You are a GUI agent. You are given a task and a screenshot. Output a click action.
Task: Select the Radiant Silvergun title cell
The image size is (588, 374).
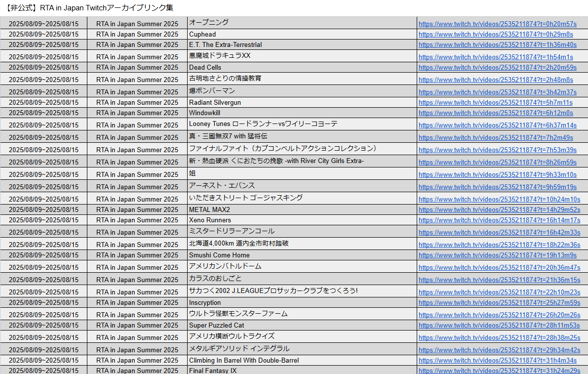coord(302,102)
